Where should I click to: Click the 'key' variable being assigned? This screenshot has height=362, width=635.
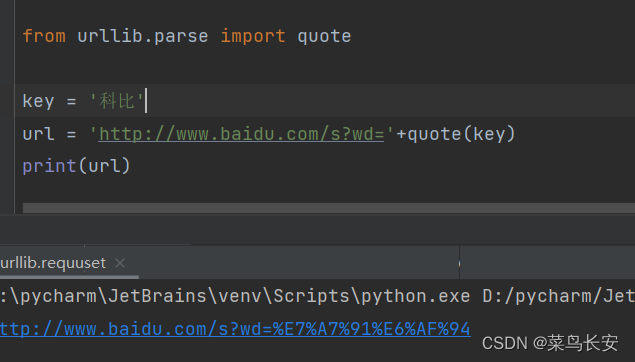(x=38, y=101)
